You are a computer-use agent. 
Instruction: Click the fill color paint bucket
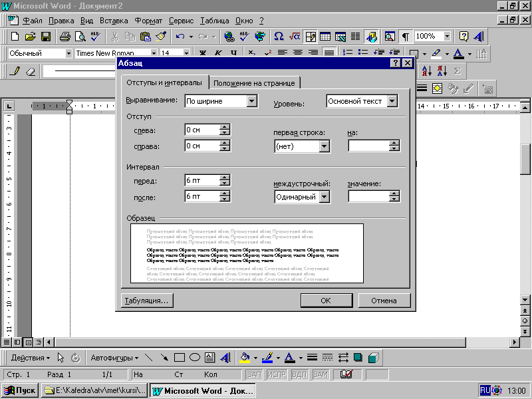click(x=245, y=358)
